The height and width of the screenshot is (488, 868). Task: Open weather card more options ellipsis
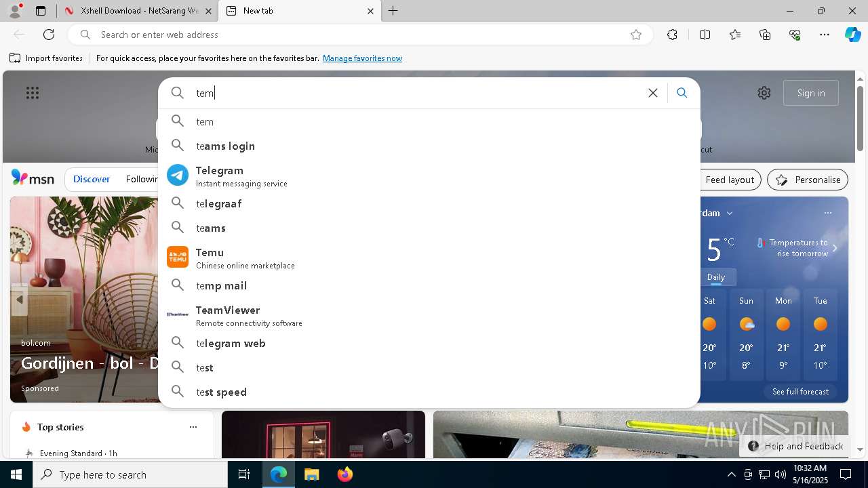(828, 213)
